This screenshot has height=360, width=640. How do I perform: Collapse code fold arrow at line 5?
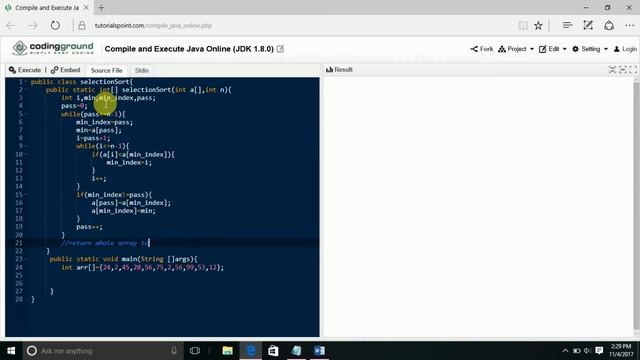pos(26,114)
